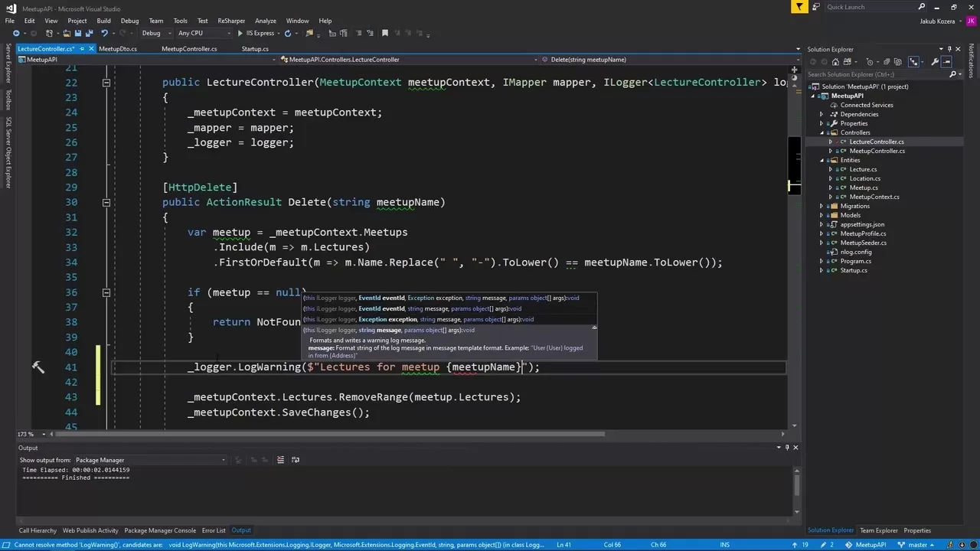Click the Navigate Backward arrow icon
This screenshot has width=980, height=551.
click(16, 33)
